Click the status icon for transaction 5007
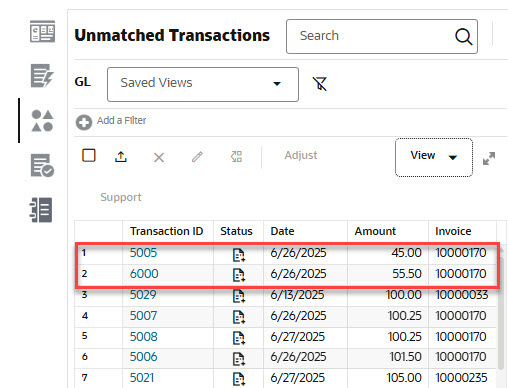 pyautogui.click(x=239, y=317)
